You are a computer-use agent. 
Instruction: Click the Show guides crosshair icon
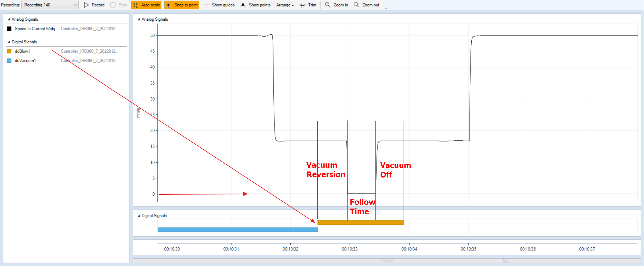206,5
